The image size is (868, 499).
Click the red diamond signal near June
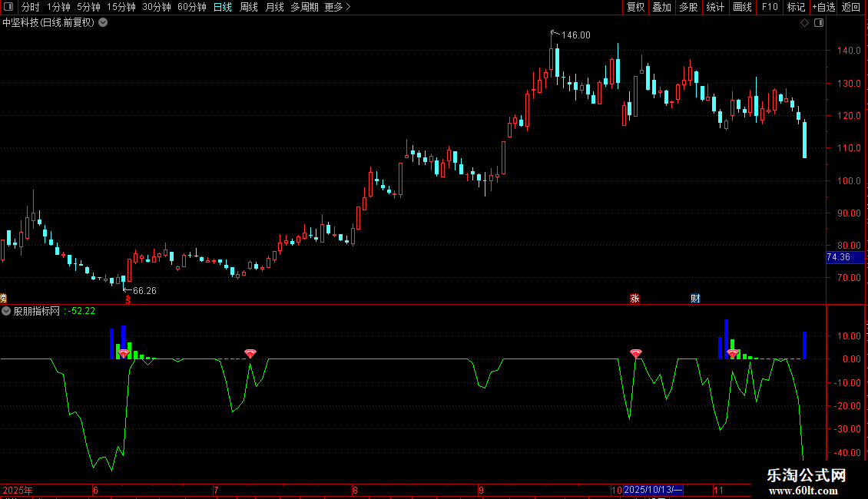pos(124,353)
